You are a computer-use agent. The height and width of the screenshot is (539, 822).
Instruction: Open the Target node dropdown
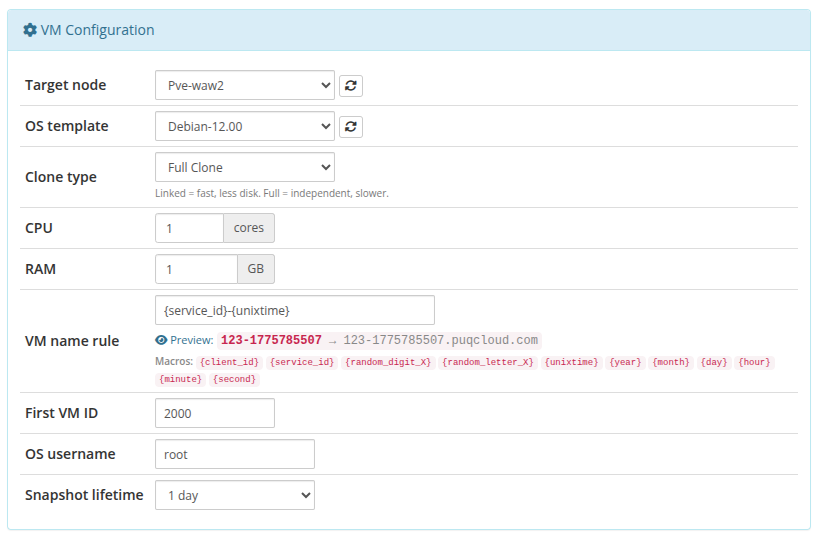point(245,85)
